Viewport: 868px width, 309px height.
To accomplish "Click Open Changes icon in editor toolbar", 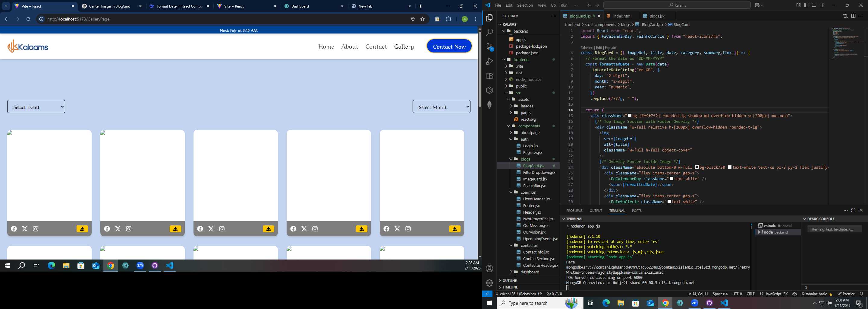I will pos(845,16).
